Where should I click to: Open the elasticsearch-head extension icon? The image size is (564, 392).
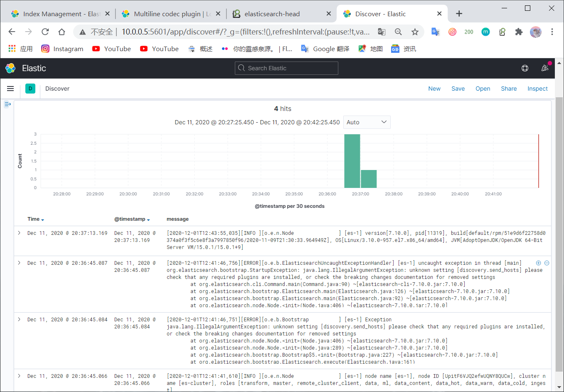(x=502, y=32)
